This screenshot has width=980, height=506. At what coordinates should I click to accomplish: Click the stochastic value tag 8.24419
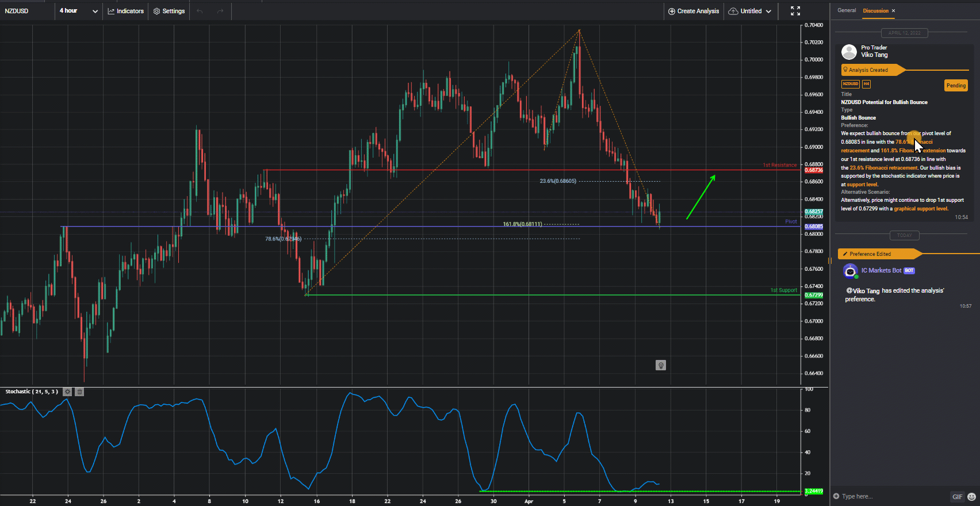point(814,491)
